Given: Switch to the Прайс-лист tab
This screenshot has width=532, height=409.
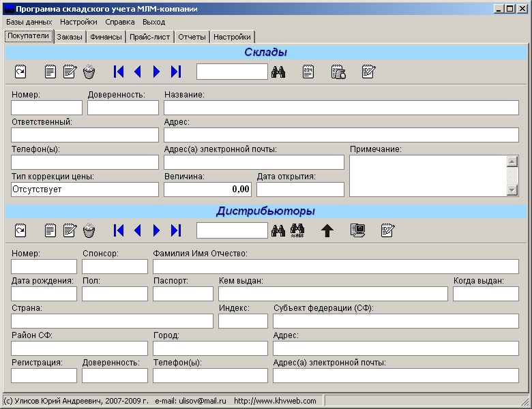Looking at the screenshot, I should [x=149, y=37].
